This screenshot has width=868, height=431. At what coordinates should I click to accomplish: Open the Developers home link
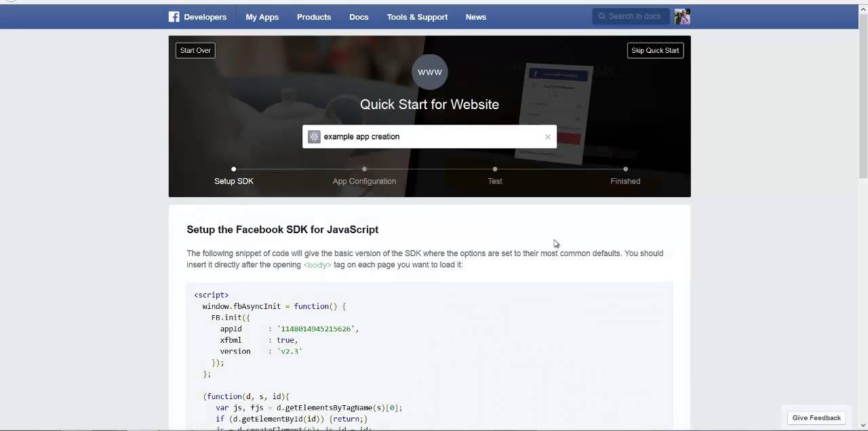pyautogui.click(x=205, y=17)
